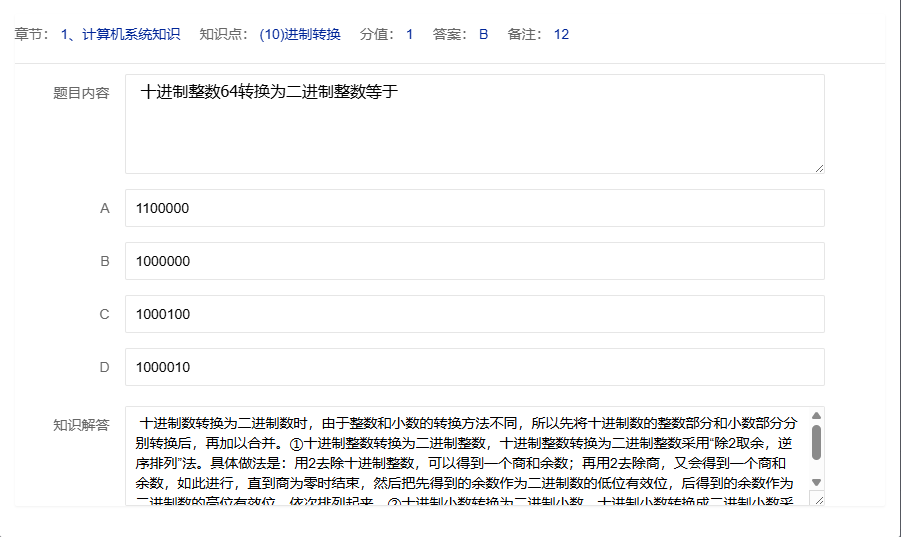Click the chapter value 1、计算机系统知识

point(120,34)
